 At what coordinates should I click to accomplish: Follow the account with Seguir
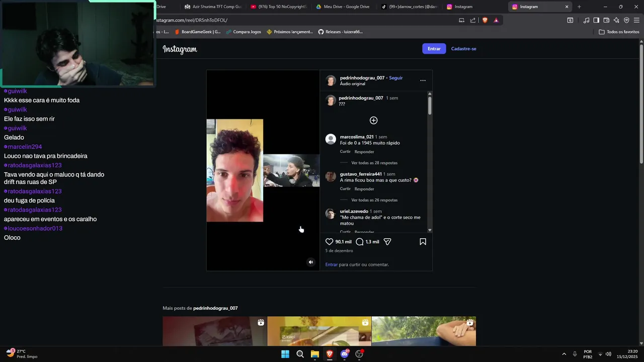[x=396, y=78]
